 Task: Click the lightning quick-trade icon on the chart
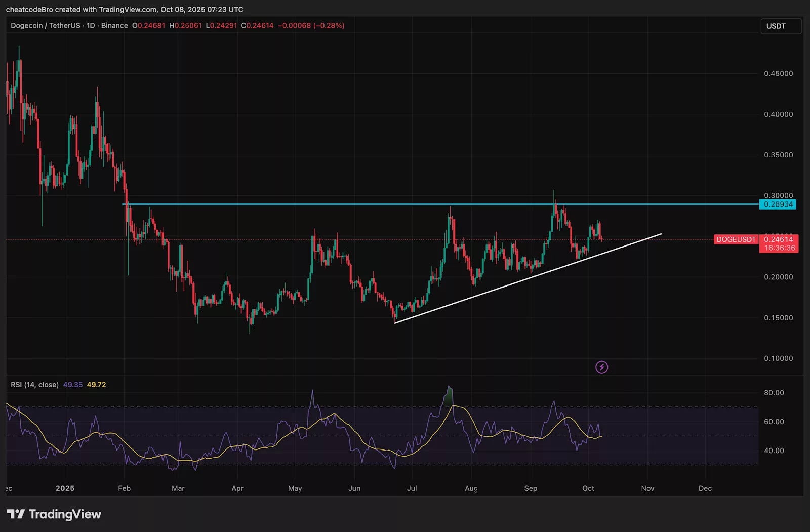click(601, 366)
